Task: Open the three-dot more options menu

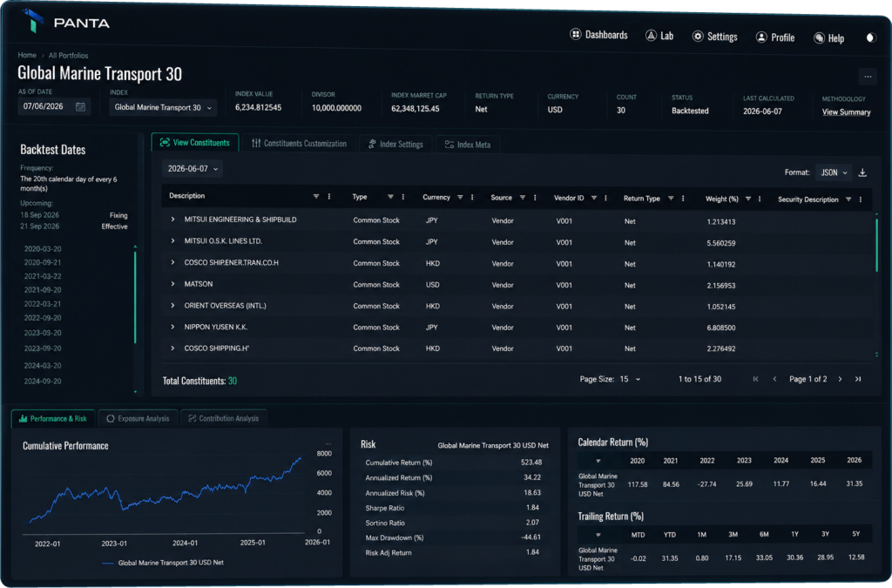Action: 868,76
